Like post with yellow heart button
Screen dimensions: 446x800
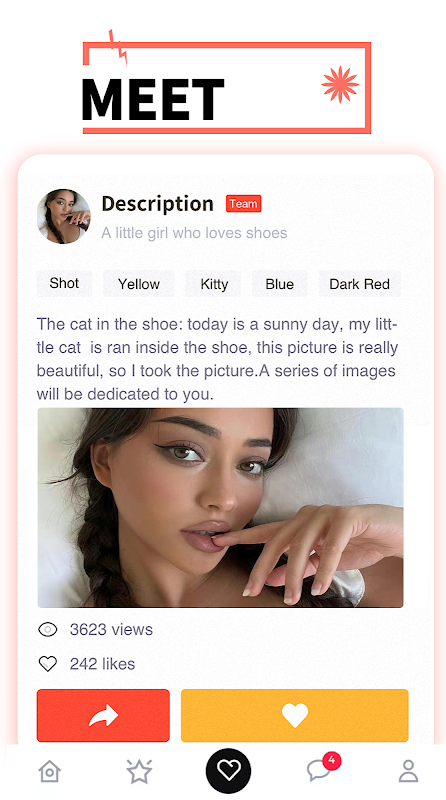pyautogui.click(x=295, y=715)
